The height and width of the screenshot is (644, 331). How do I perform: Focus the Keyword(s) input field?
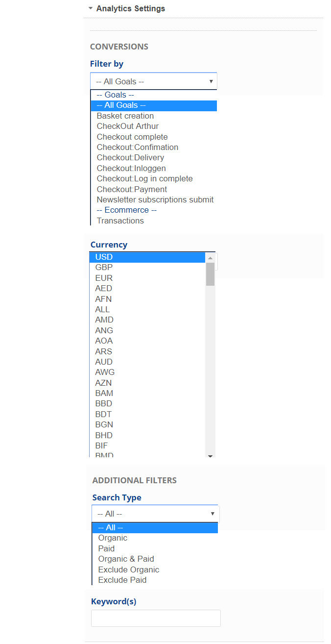pos(156,618)
